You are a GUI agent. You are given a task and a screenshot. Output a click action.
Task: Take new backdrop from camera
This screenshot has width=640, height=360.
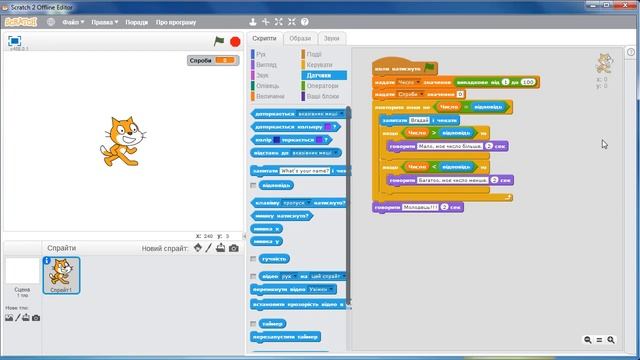[x=36, y=318]
